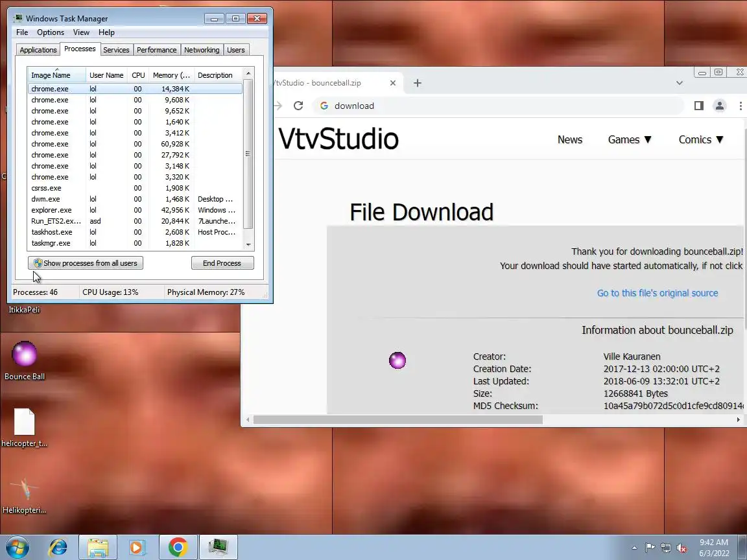Screen dimensions: 747x560
Task: Open the News link on VtvStudio
Action: click(x=570, y=139)
